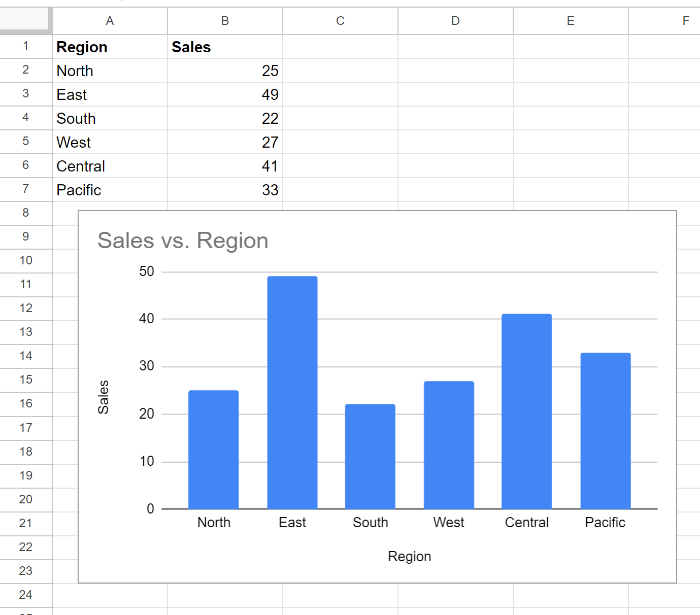The width and height of the screenshot is (700, 615).
Task: Select column B header
Action: pos(225,21)
